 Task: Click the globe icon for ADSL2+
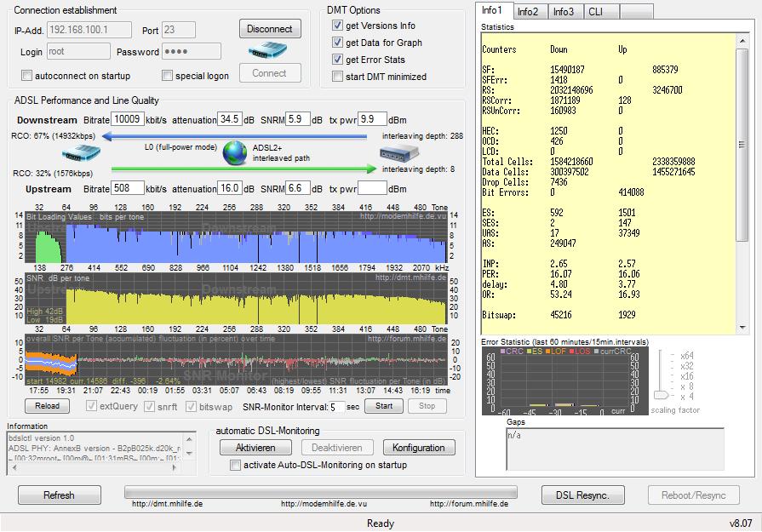click(235, 153)
